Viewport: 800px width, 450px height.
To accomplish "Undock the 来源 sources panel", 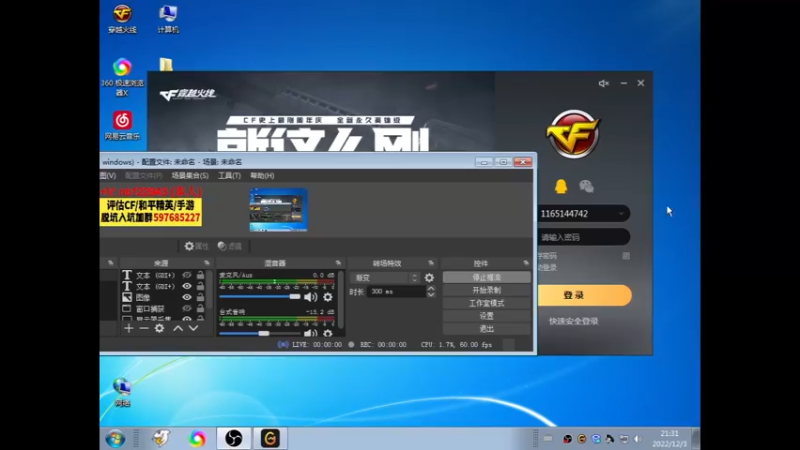I will tap(207, 263).
